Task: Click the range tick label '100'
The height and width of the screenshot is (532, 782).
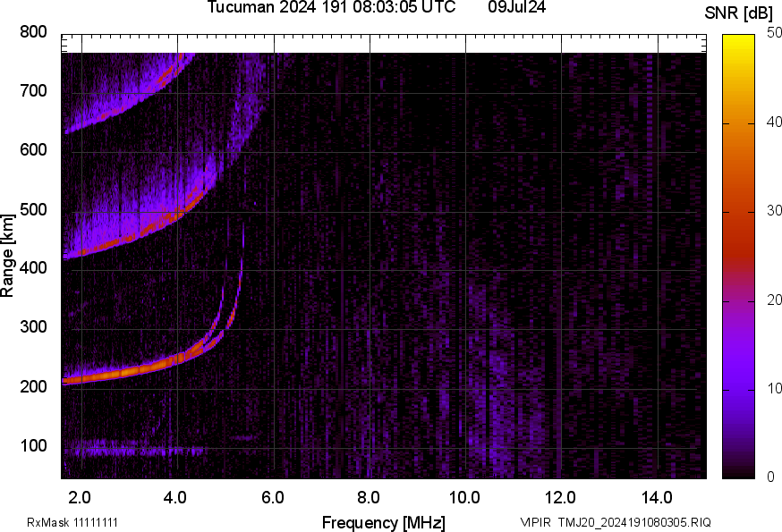Action: (33, 445)
